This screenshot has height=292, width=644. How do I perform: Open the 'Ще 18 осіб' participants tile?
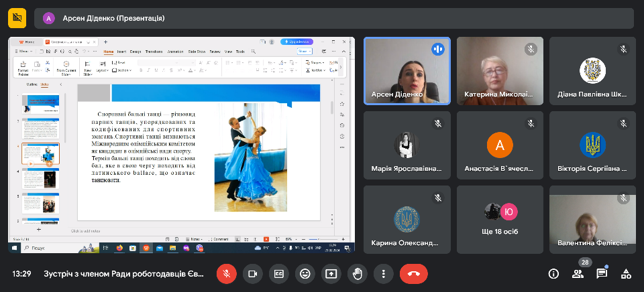pos(500,220)
